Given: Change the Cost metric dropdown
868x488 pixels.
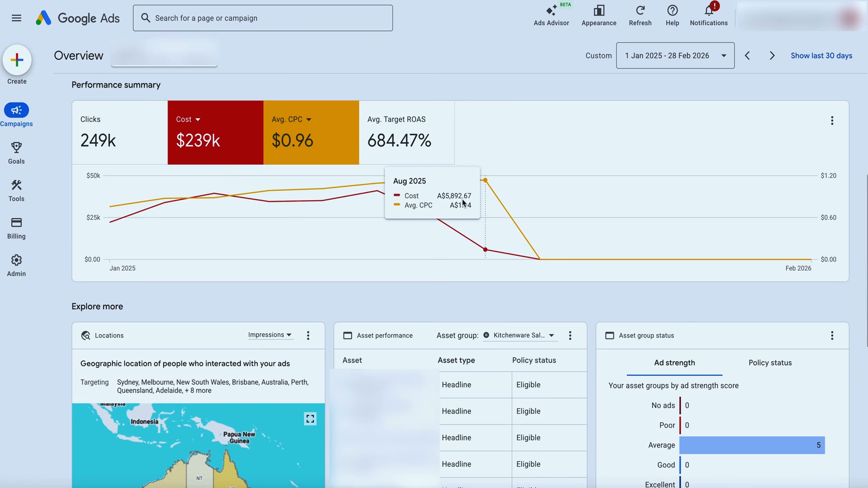Looking at the screenshot, I should click(188, 119).
